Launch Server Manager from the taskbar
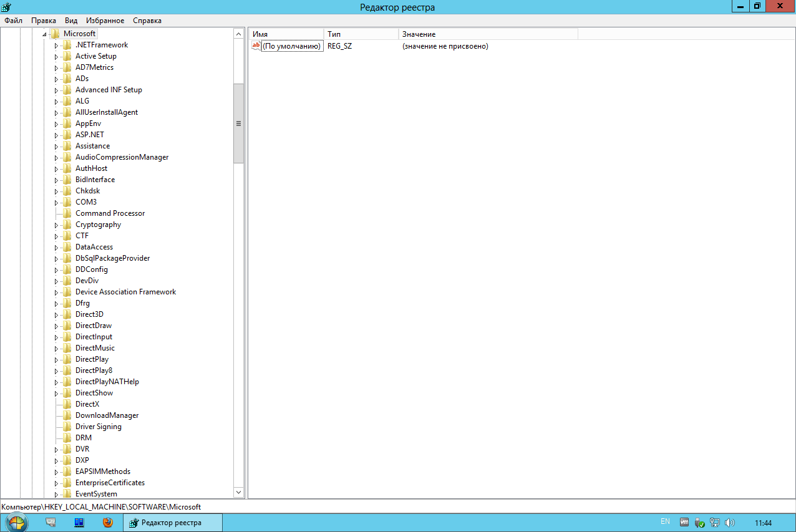 pyautogui.click(x=51, y=523)
